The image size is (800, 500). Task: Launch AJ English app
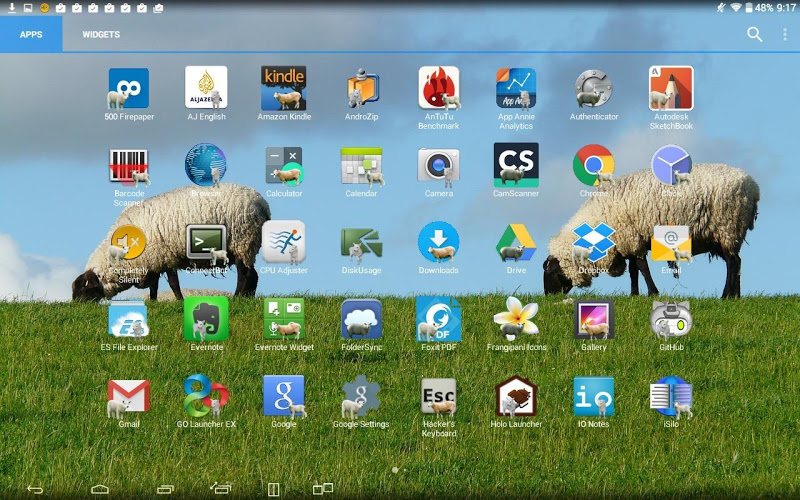tap(206, 87)
